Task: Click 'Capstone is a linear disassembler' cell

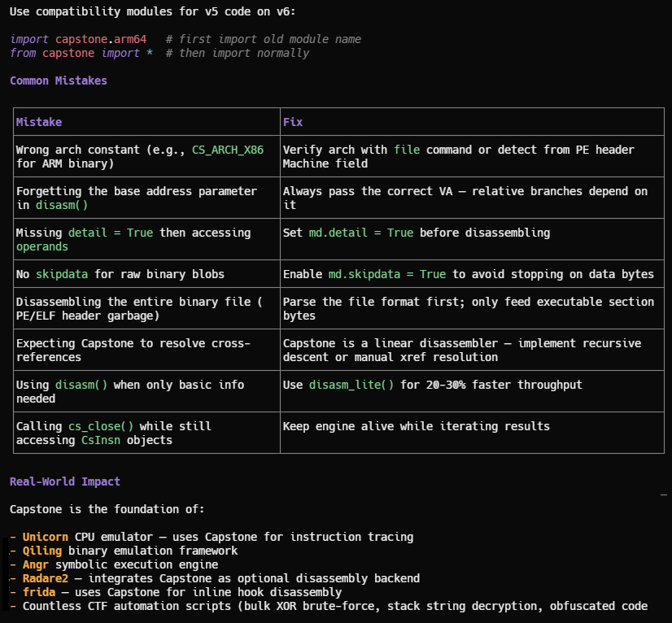Action: pos(472,350)
